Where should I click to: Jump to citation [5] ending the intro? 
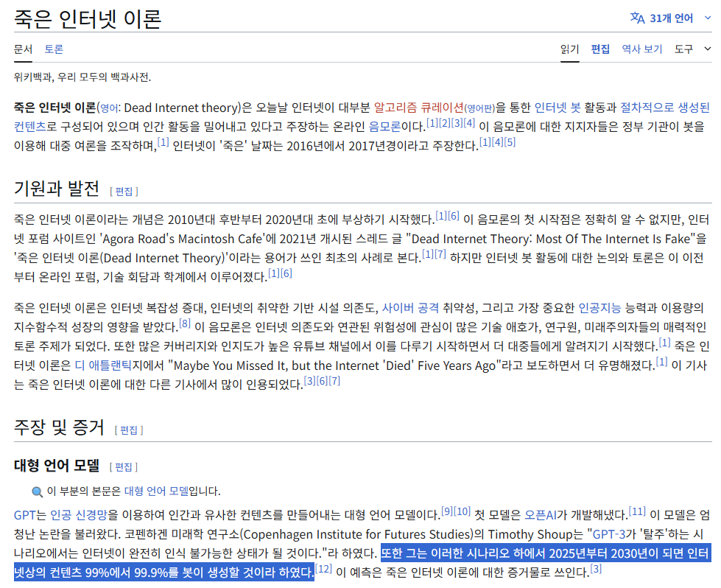point(510,141)
